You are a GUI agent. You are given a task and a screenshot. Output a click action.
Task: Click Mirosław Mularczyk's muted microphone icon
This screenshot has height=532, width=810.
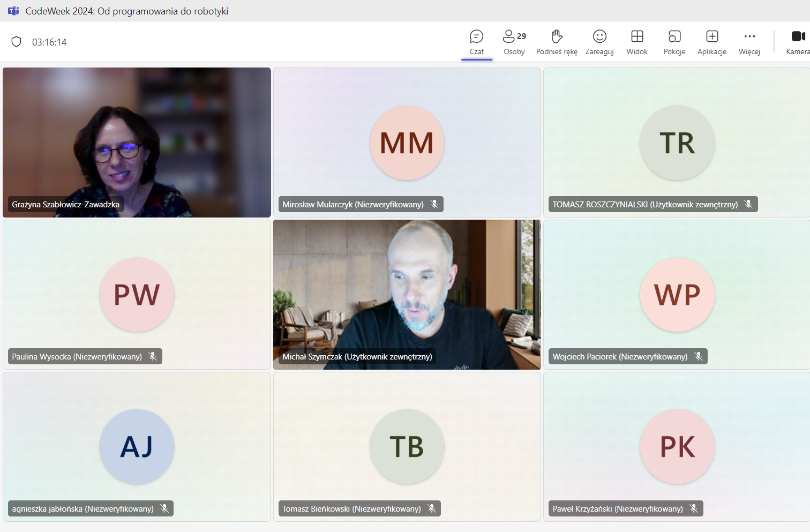tap(434, 204)
